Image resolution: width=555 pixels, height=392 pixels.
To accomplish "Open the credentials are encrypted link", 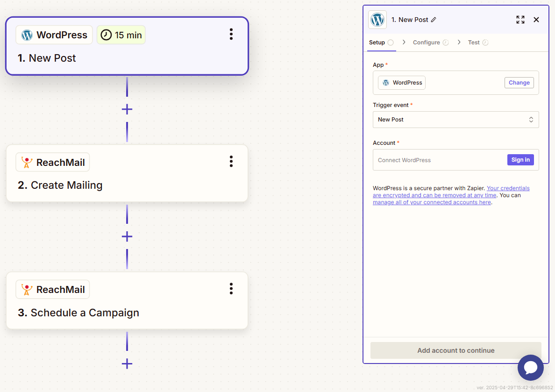I will tap(451, 192).
